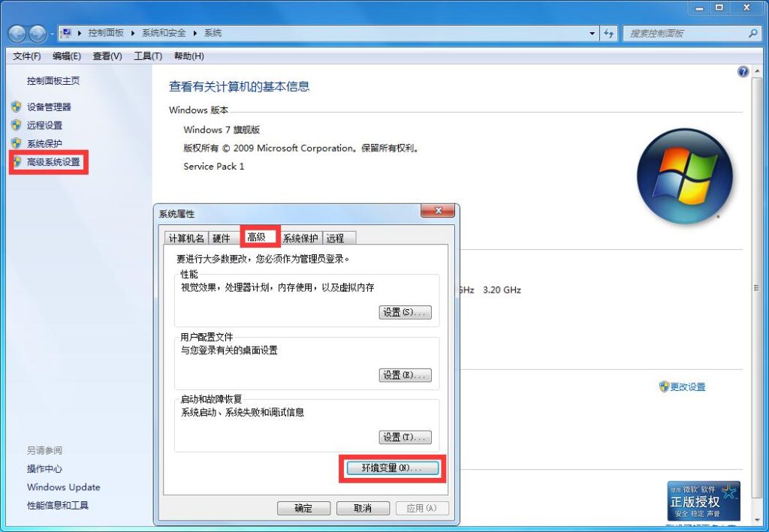Click the back navigation arrow icon
769x532 pixels.
[x=17, y=34]
